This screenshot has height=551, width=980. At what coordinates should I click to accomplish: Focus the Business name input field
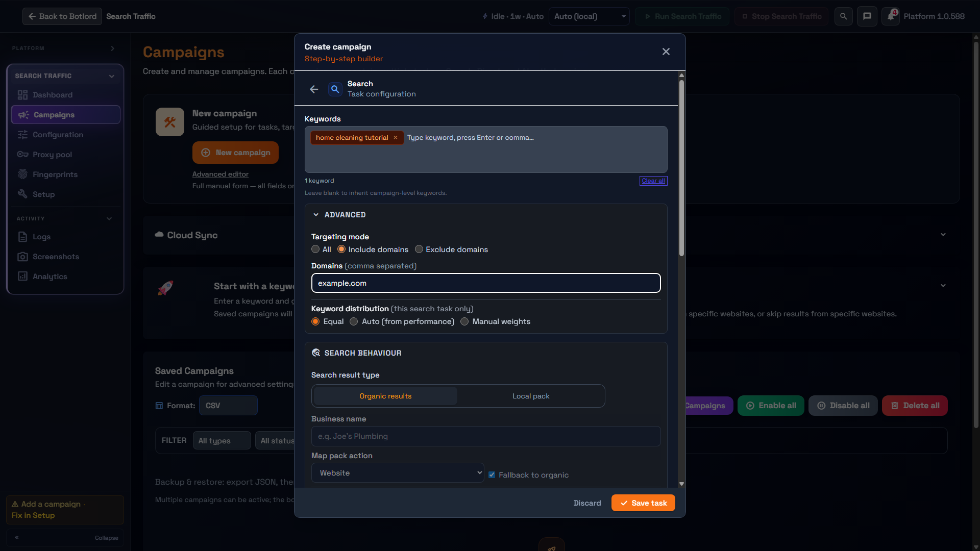[x=486, y=436]
